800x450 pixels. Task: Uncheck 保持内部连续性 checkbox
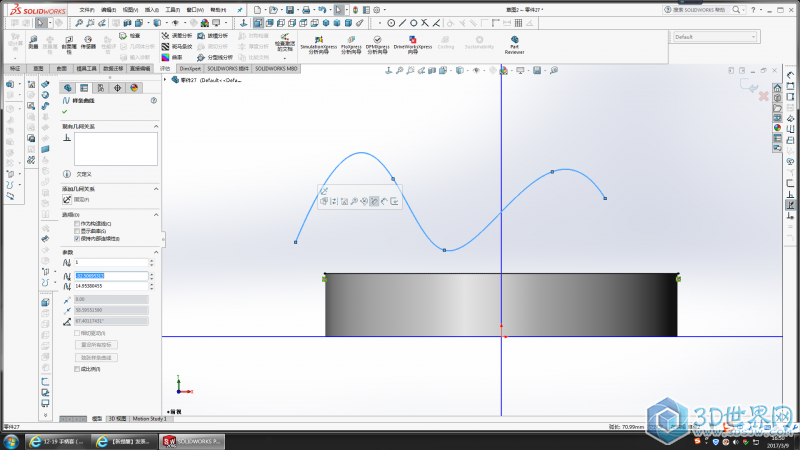click(77, 238)
